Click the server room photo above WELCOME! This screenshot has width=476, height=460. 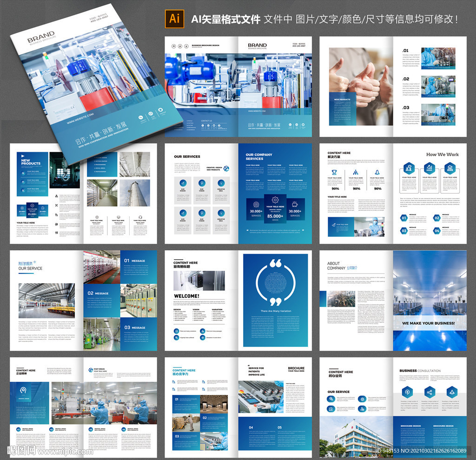pos(199,280)
